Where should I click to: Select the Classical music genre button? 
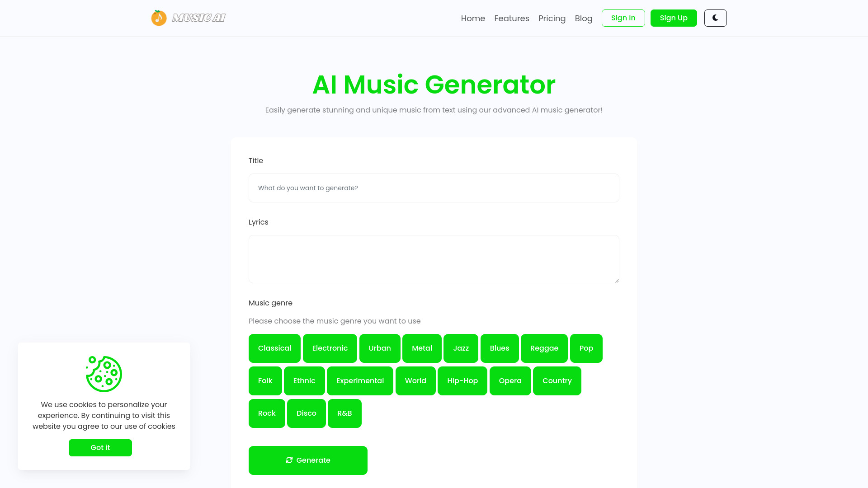[x=274, y=348]
